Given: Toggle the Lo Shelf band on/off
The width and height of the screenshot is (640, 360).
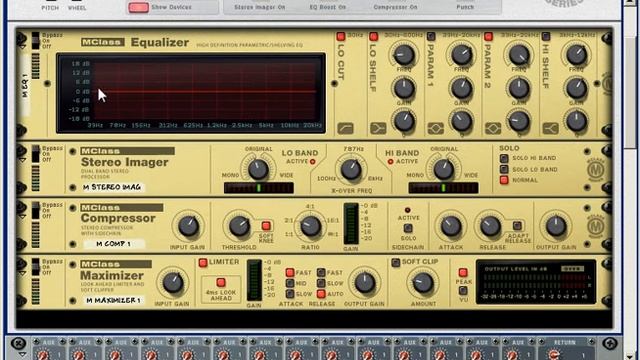Looking at the screenshot, I should 373,36.
